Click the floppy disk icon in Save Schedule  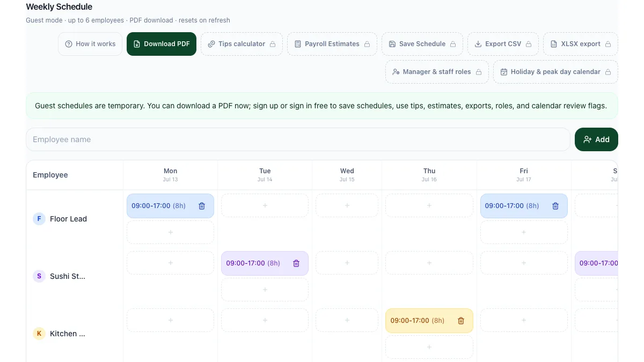coord(392,44)
